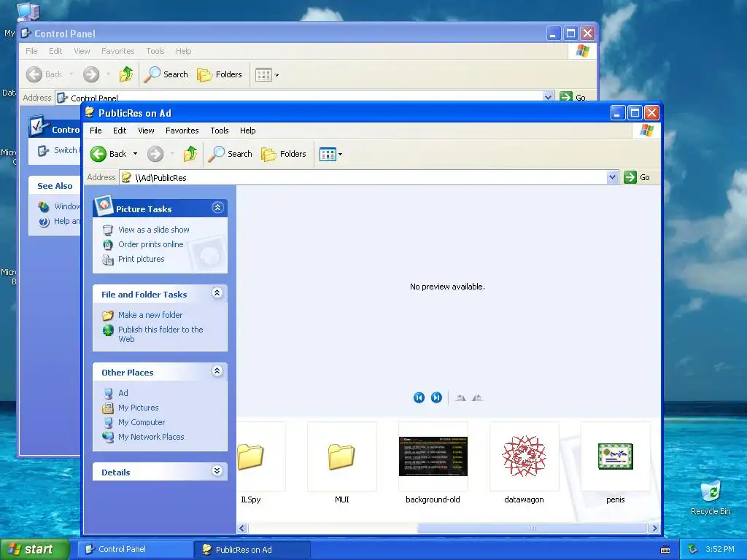
Task: Click the Start button
Action: click(x=35, y=549)
